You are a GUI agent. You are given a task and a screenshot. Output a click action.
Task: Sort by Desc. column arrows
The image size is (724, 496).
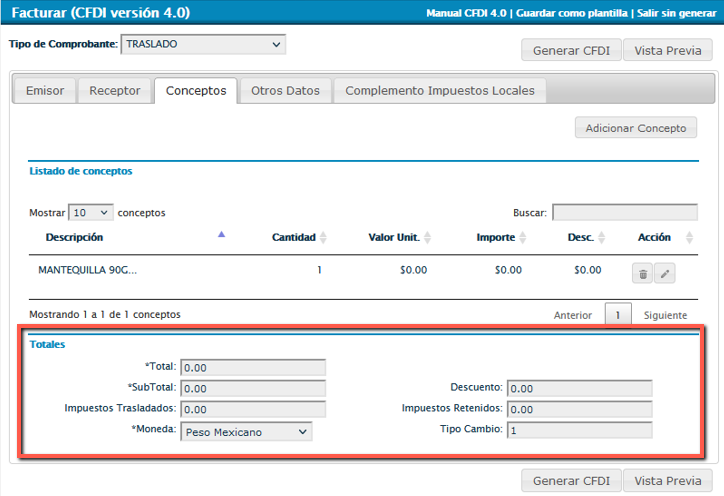tap(602, 238)
